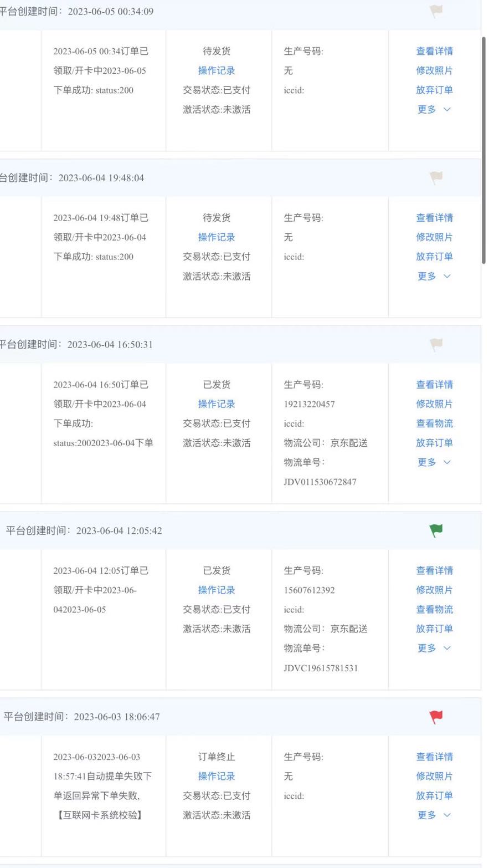This screenshot has height=868, width=489.
Task: Open 更多 menu for JDV011530672847 order
Action: (x=434, y=462)
